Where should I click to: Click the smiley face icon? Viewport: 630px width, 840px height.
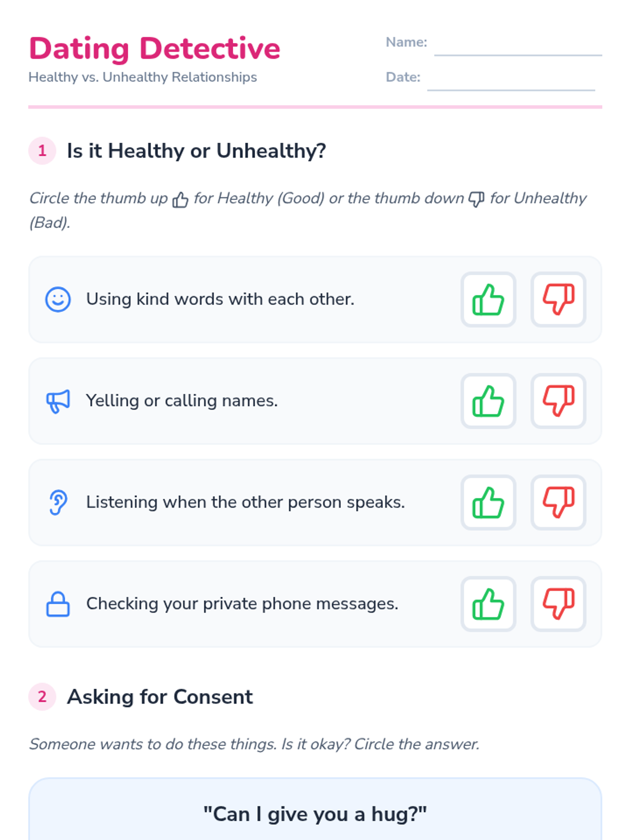tap(58, 299)
